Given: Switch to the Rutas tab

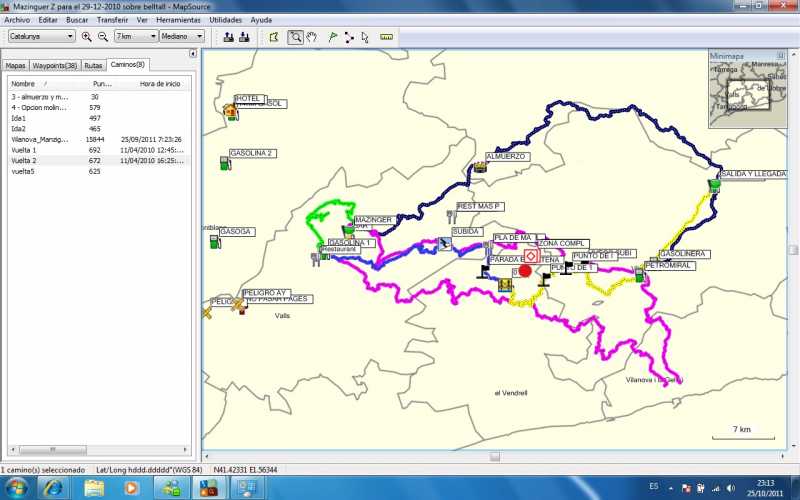Looking at the screenshot, I should pyautogui.click(x=93, y=65).
